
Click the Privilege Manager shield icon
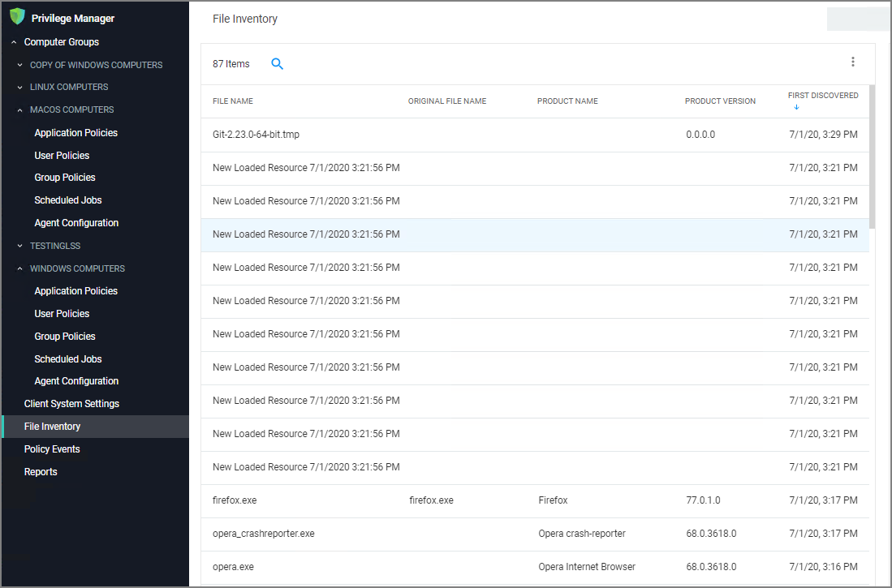(x=17, y=17)
